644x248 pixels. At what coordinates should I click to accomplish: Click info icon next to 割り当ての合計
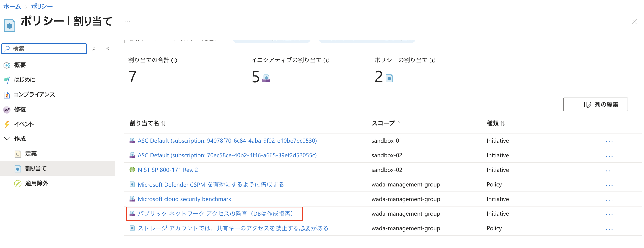click(x=174, y=60)
